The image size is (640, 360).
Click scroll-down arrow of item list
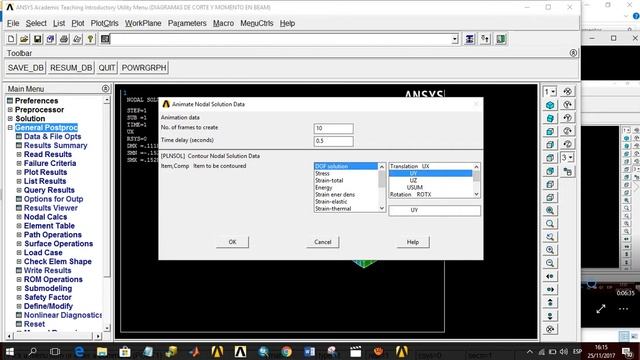click(x=382, y=208)
